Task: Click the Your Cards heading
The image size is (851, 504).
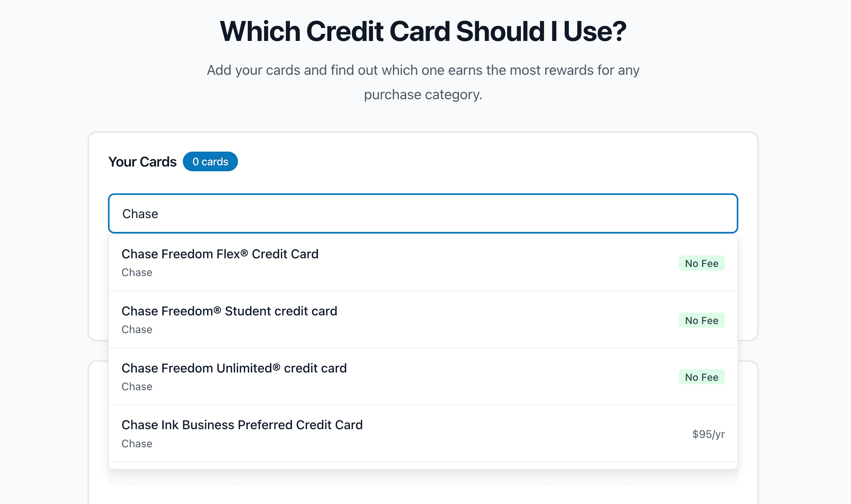Action: (142, 161)
